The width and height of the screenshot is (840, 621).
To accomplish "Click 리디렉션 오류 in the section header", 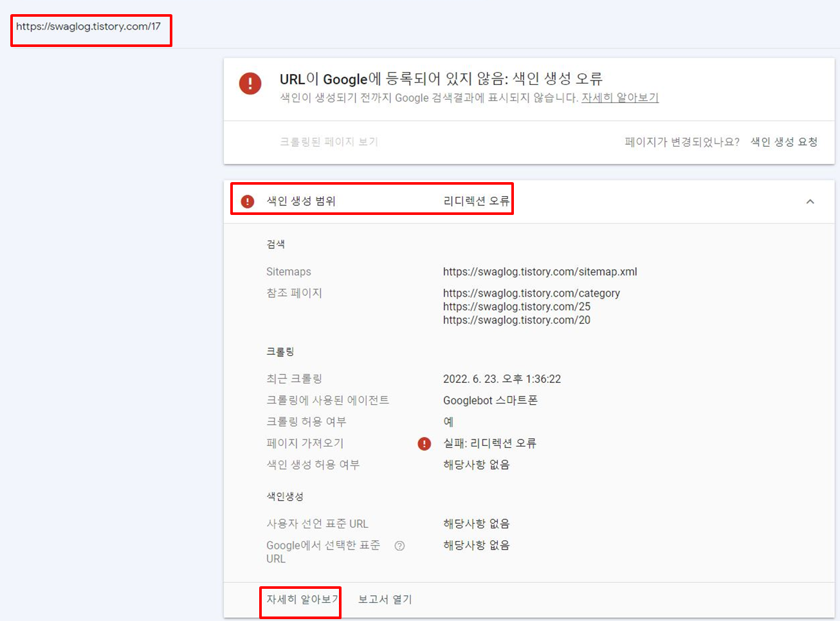I will click(476, 201).
